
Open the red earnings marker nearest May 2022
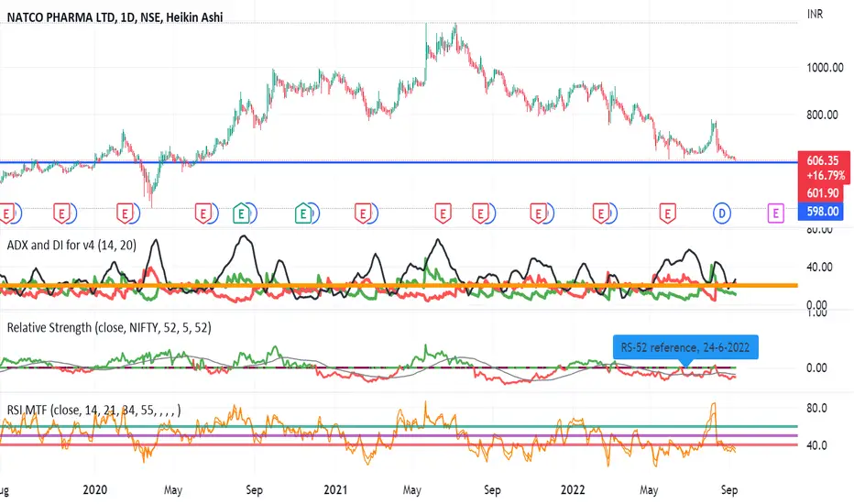pos(668,213)
